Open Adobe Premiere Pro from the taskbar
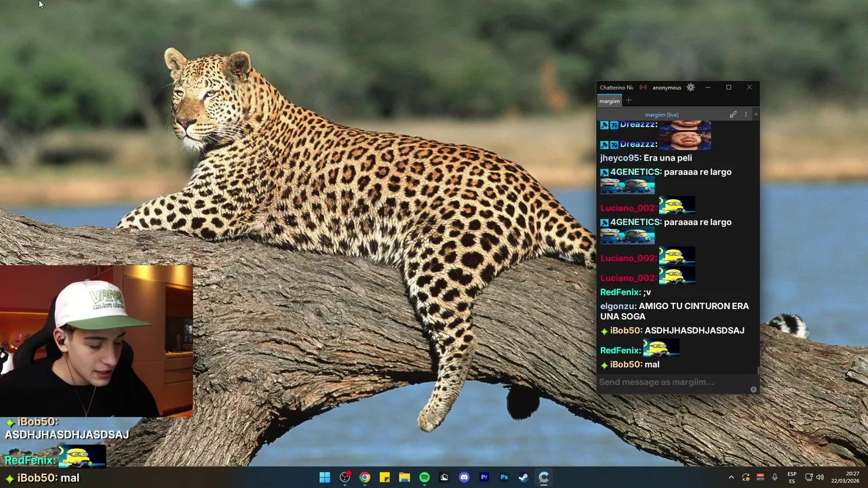The height and width of the screenshot is (488, 868). 484,478
